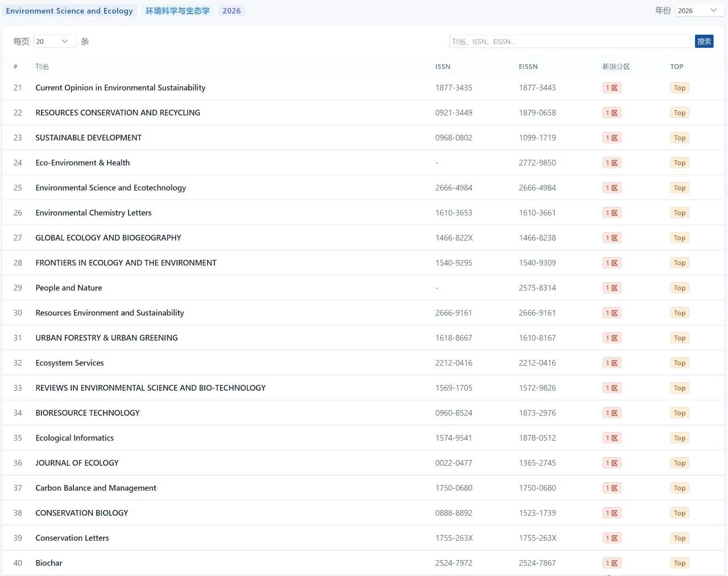Click the 2026 tag in header
The height and width of the screenshot is (576, 728).
[231, 11]
